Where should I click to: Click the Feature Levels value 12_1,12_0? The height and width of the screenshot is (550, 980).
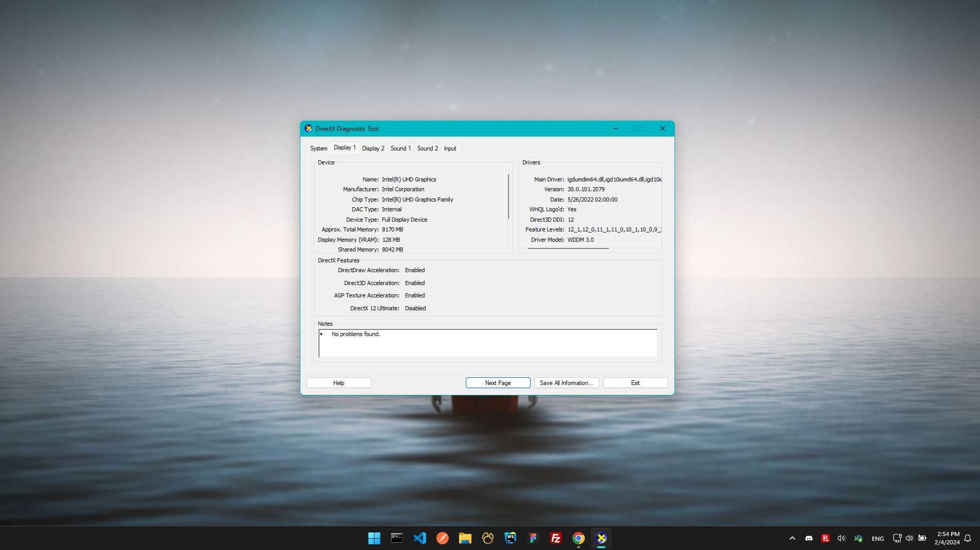click(x=614, y=229)
